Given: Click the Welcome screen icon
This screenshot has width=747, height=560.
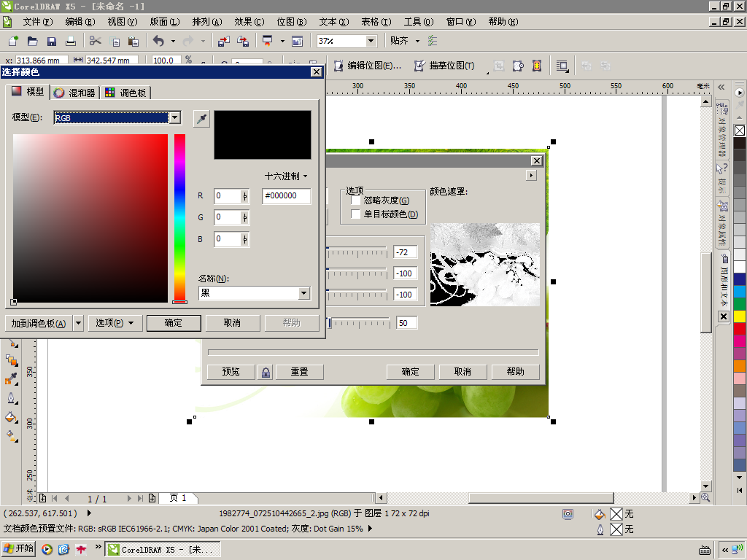Looking at the screenshot, I should click(x=298, y=41).
